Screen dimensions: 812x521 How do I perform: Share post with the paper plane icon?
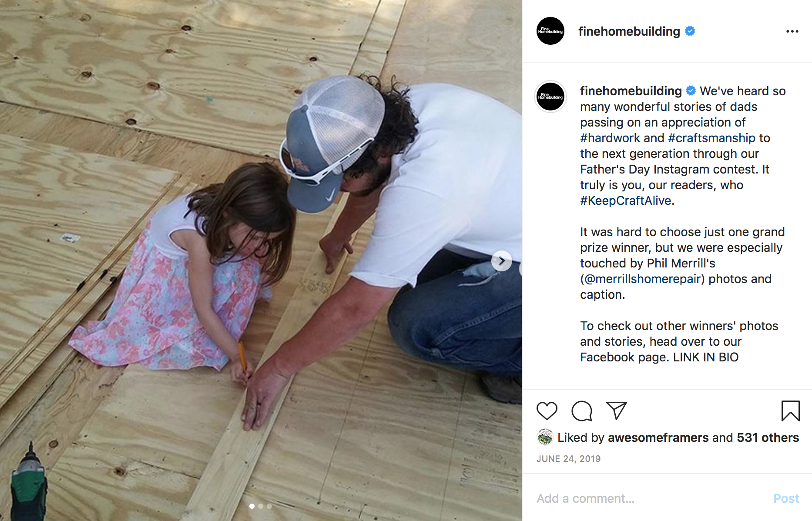617,411
